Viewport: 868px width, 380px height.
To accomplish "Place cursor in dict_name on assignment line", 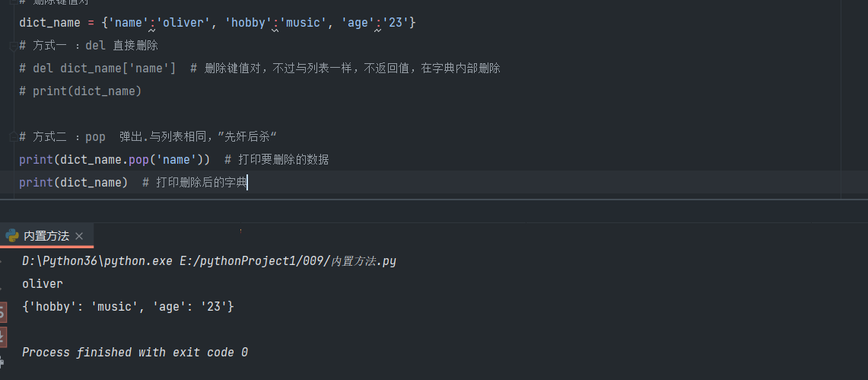I will pos(49,23).
